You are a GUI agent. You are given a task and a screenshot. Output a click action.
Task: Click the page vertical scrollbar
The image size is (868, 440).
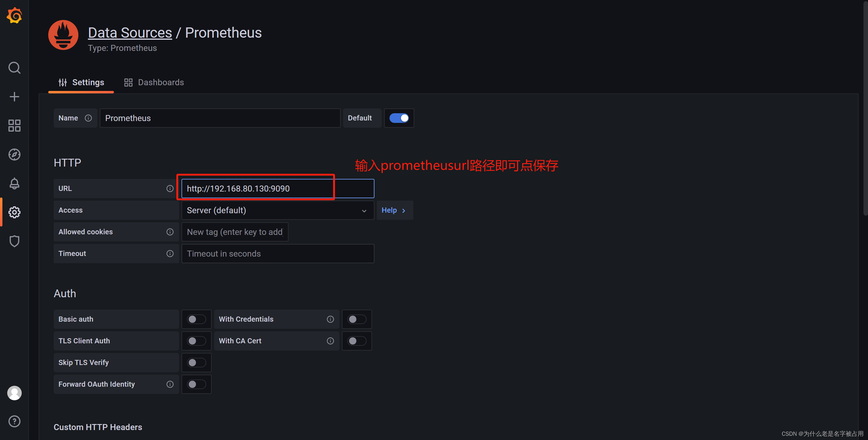coord(865,108)
